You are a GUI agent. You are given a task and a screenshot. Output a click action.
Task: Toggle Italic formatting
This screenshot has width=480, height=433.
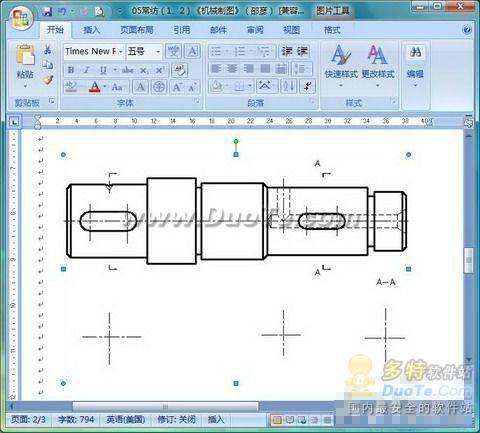pyautogui.click(x=87, y=70)
